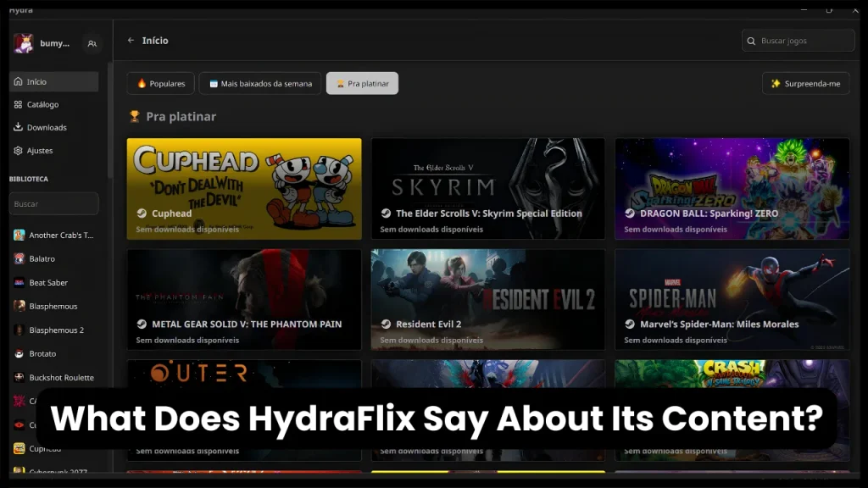Click Steam icon on Metal Gear card
The width and height of the screenshot is (868, 488).
tap(142, 324)
